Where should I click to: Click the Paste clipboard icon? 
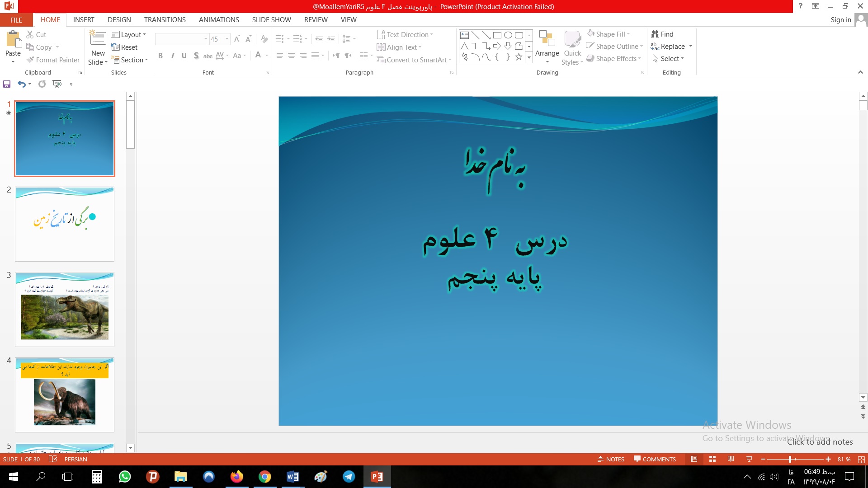(13, 40)
